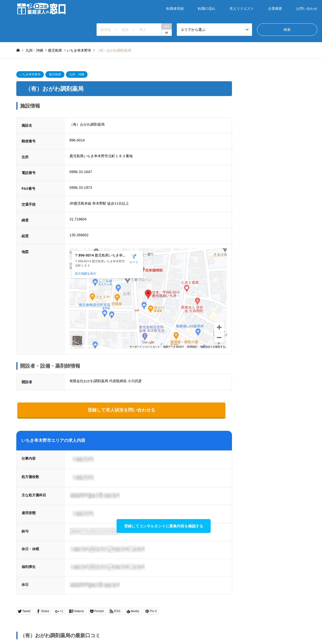Click the 花牟禮病院 label on map
The height and width of the screenshot is (644, 322).
tap(154, 270)
